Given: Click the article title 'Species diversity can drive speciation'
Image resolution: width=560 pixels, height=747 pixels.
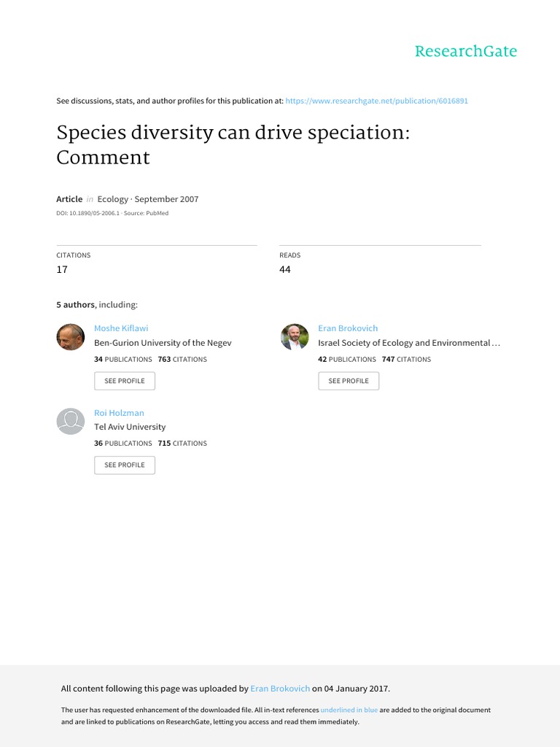Looking at the screenshot, I should coord(233,135).
